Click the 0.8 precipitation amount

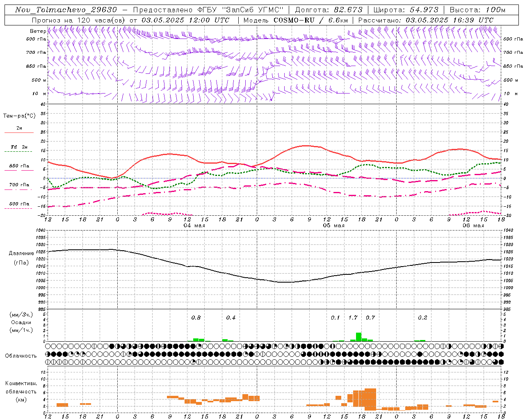(196, 318)
